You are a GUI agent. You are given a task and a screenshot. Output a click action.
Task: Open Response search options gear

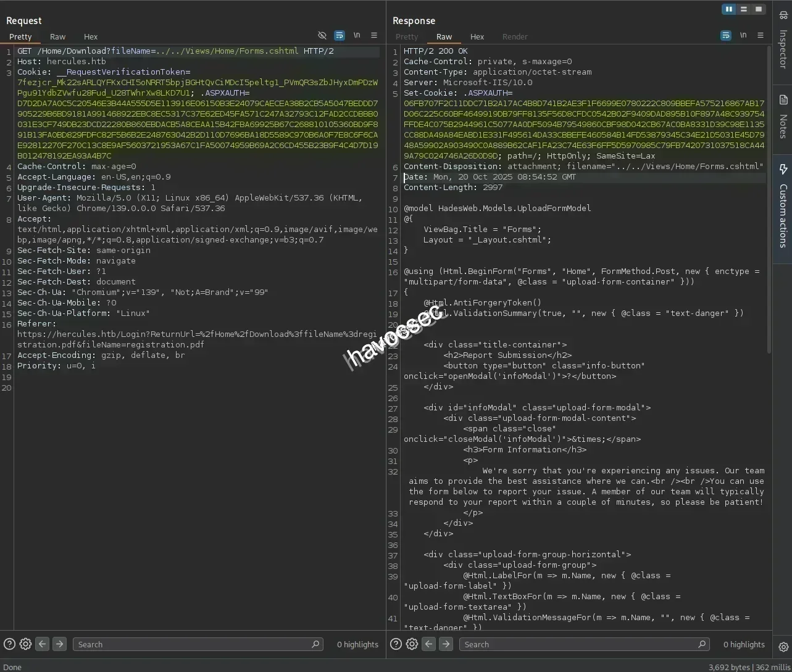tap(412, 644)
